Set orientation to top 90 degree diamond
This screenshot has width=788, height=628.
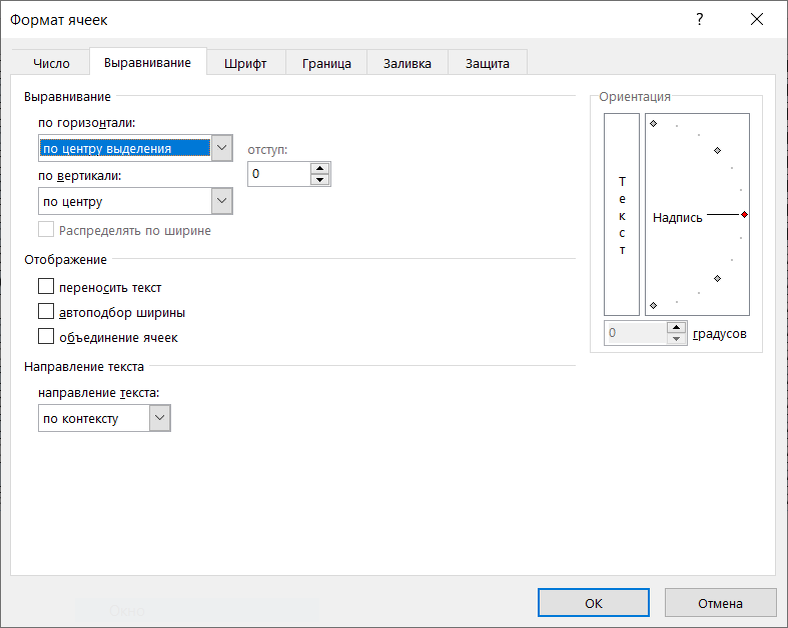pos(653,123)
